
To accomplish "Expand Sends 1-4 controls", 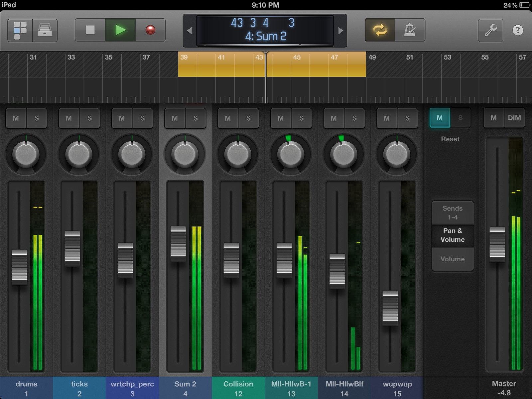I will (x=452, y=212).
